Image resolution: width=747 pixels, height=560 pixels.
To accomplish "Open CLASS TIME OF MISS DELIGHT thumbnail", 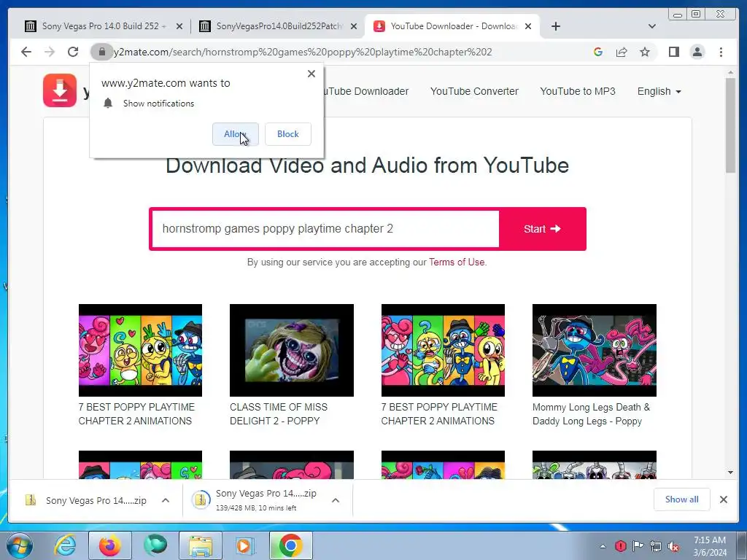I will pos(292,350).
